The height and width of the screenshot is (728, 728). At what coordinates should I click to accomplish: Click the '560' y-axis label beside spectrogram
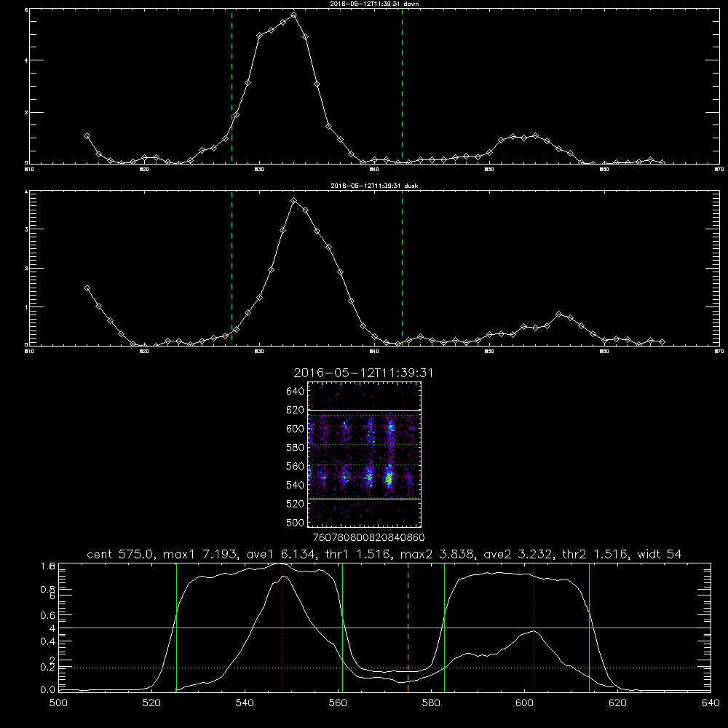pos(295,466)
